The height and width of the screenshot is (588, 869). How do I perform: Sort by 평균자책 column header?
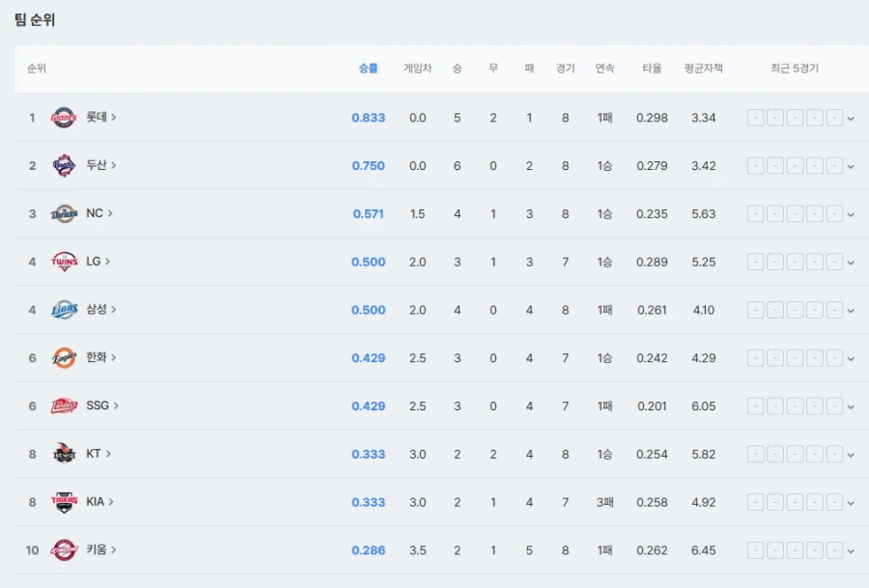[703, 69]
